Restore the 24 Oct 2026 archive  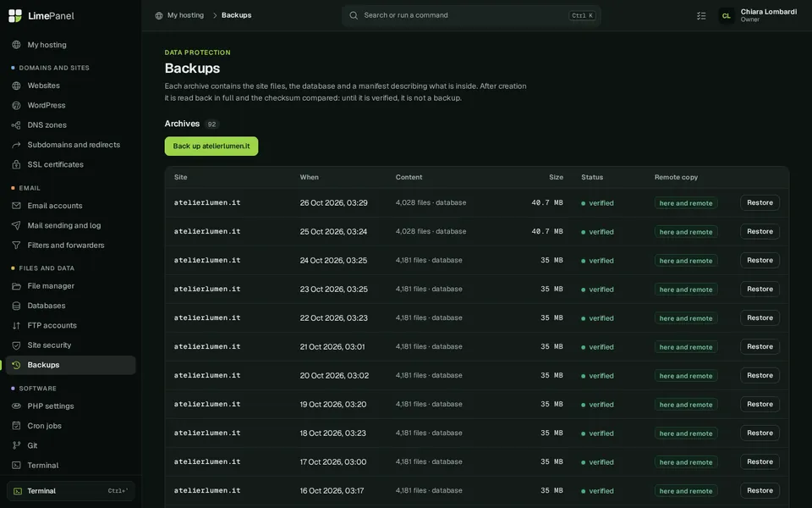(760, 260)
